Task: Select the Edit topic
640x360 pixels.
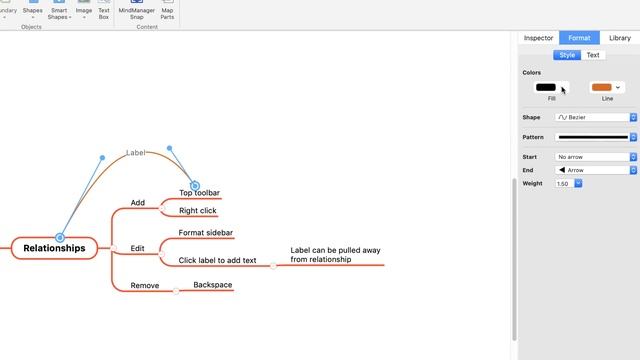Action: 137,248
